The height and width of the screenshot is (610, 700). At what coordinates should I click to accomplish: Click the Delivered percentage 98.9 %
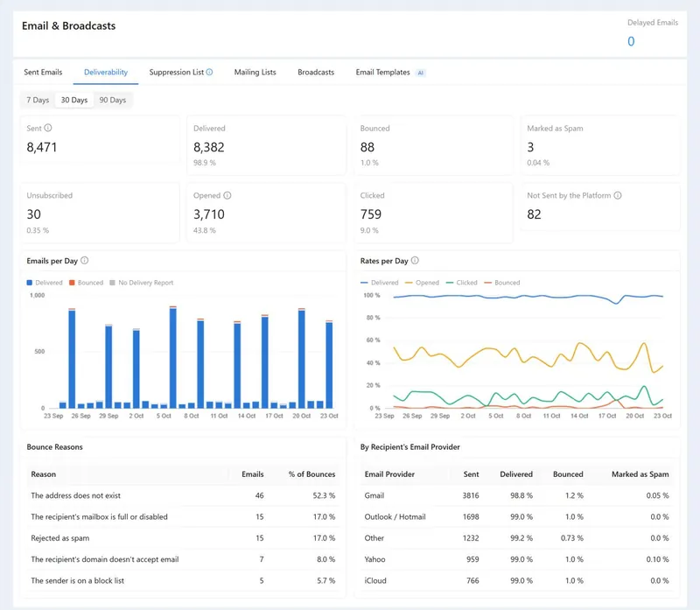coord(205,163)
